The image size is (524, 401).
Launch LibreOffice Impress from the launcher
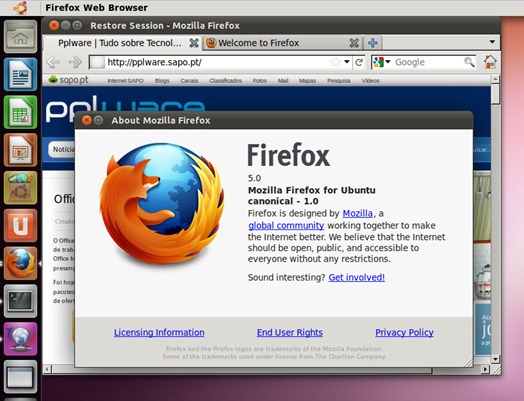tap(20, 150)
